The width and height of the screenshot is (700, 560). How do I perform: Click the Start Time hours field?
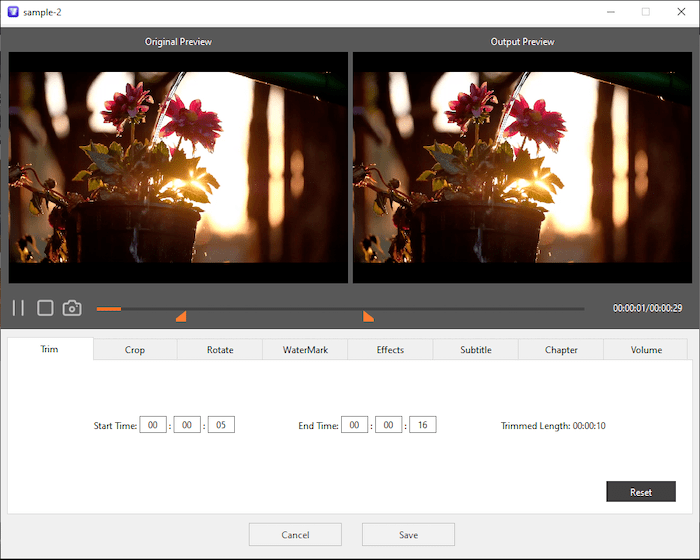tap(153, 425)
